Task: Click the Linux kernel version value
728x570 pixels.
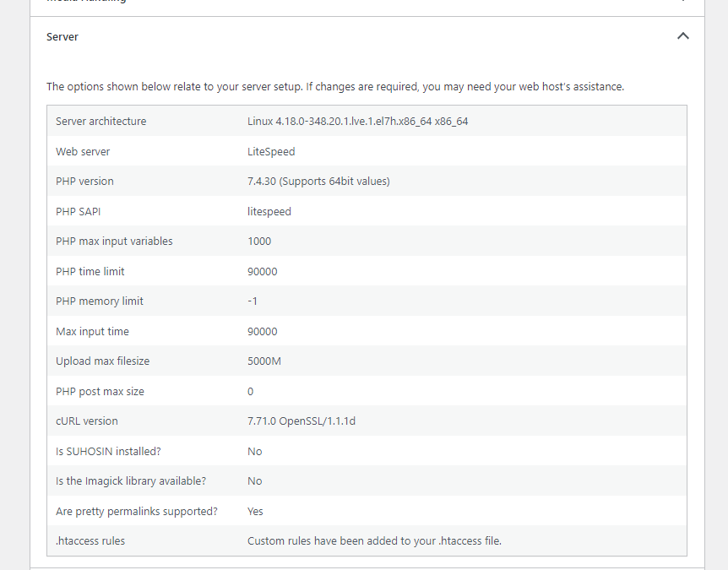Action: [357, 121]
